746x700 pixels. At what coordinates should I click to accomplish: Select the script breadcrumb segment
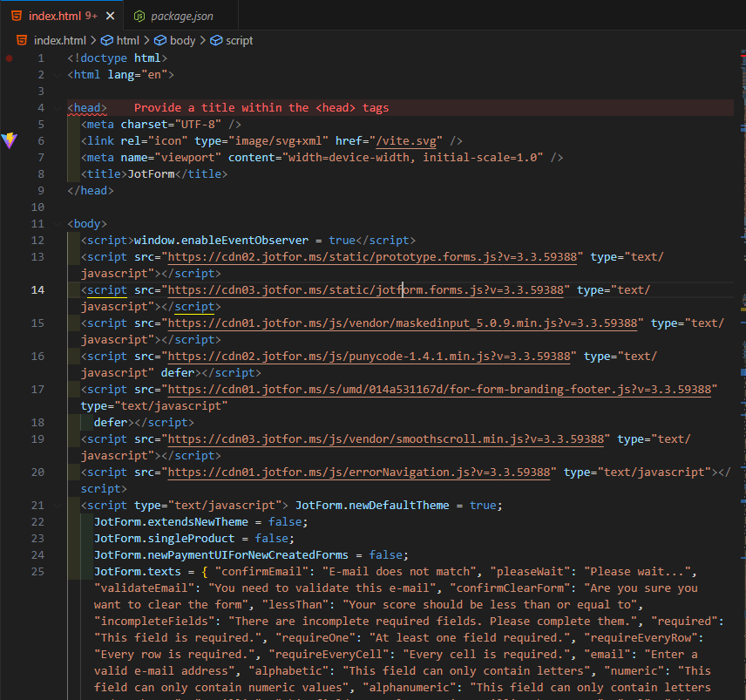click(239, 40)
